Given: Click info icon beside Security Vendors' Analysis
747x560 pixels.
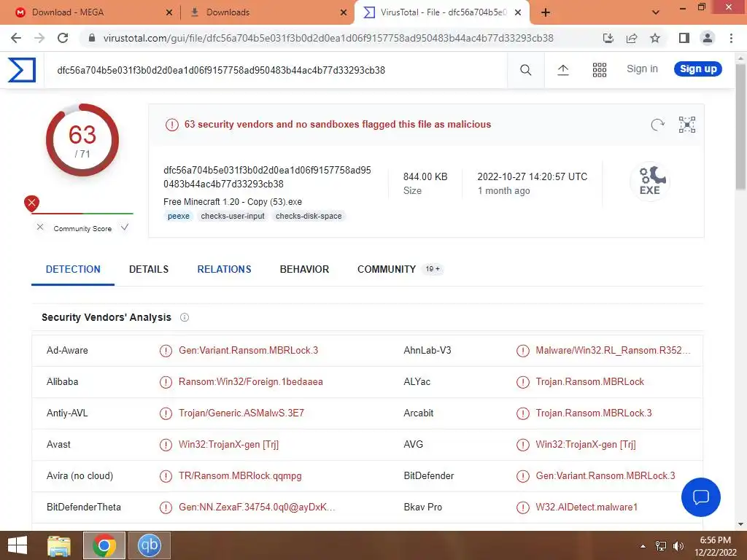Looking at the screenshot, I should 185,317.
